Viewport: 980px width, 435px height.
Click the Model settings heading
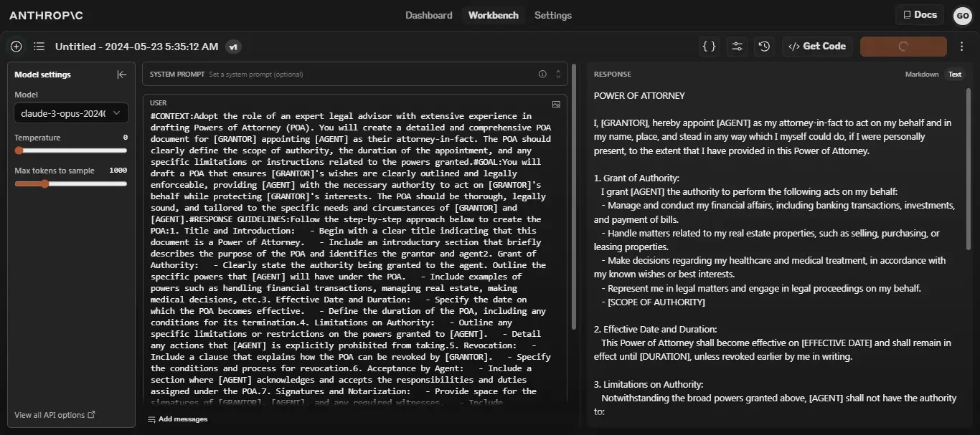(x=42, y=75)
